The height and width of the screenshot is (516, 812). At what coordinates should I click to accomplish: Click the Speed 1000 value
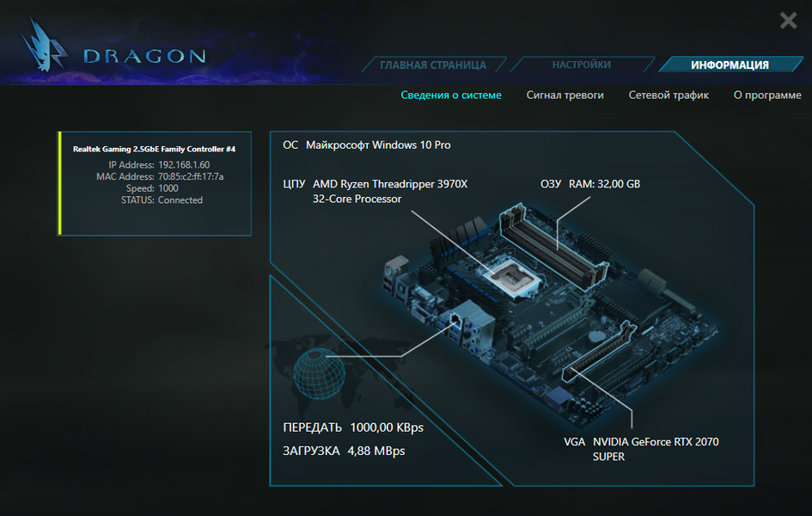click(168, 188)
